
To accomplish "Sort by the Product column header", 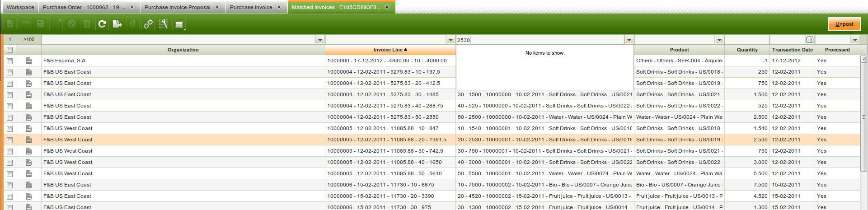I will tap(679, 50).
